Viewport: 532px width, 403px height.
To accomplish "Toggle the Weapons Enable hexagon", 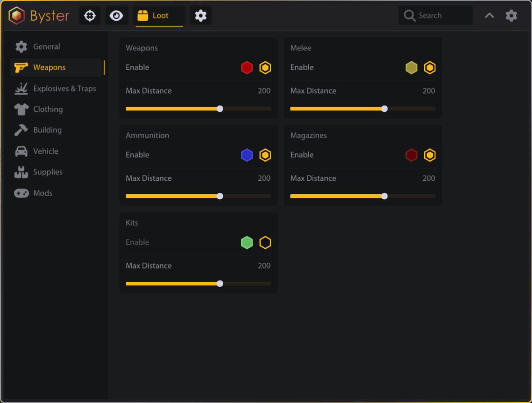I will point(265,68).
